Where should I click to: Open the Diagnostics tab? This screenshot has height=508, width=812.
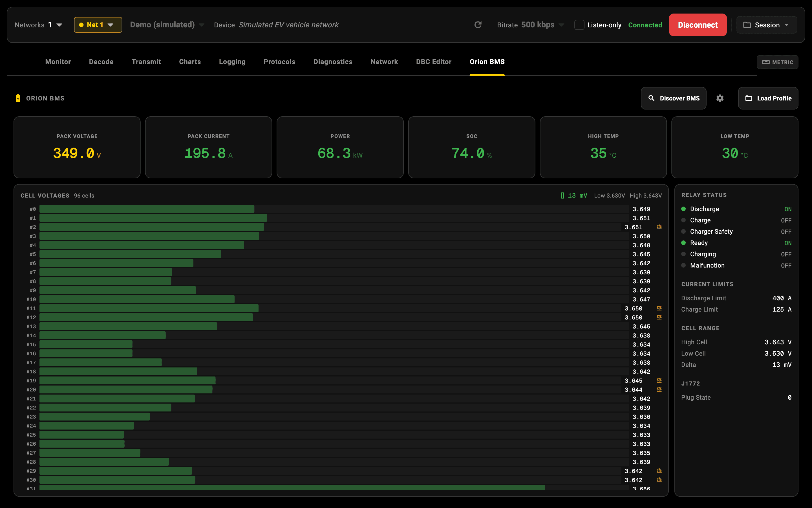pyautogui.click(x=333, y=62)
